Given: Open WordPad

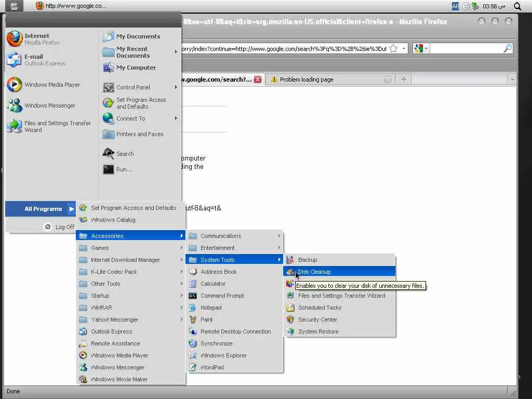Looking at the screenshot, I should [x=234, y=367].
